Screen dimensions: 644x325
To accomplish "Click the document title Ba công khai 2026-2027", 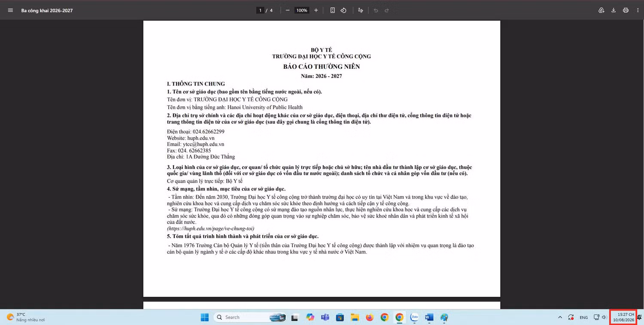I will click(x=47, y=10).
